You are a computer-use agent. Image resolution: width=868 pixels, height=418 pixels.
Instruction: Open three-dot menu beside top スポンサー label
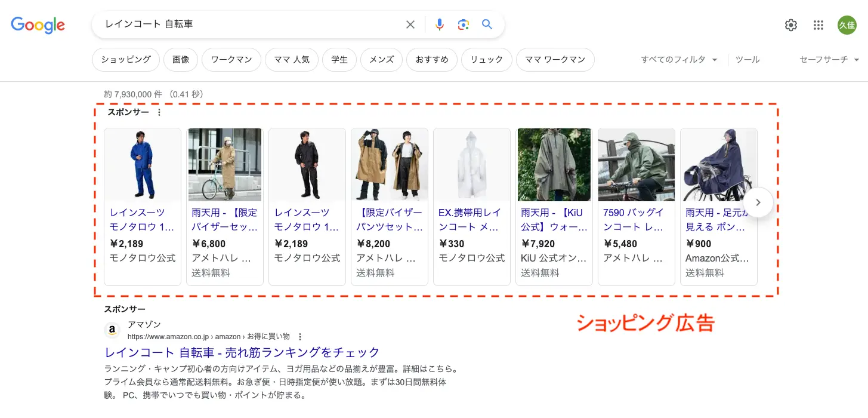point(159,112)
